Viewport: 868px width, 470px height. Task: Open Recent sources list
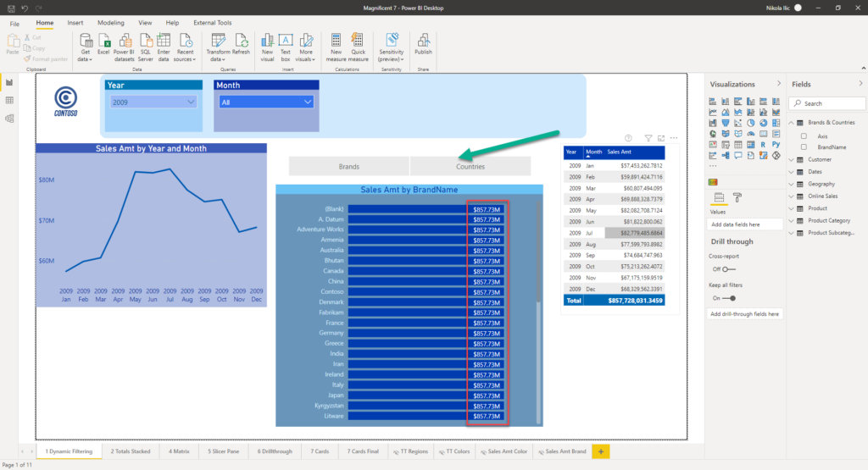pyautogui.click(x=185, y=47)
